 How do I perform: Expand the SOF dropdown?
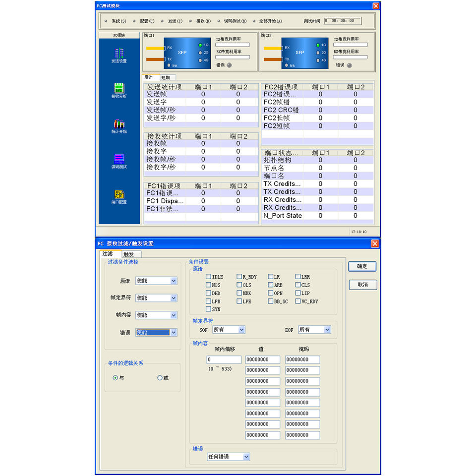pos(229,330)
